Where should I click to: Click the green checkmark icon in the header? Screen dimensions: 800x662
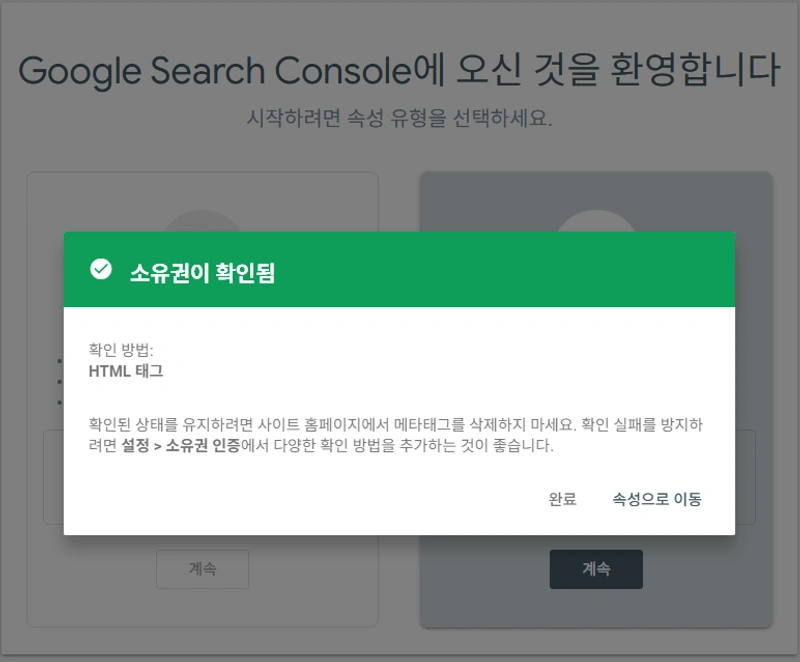[101, 269]
